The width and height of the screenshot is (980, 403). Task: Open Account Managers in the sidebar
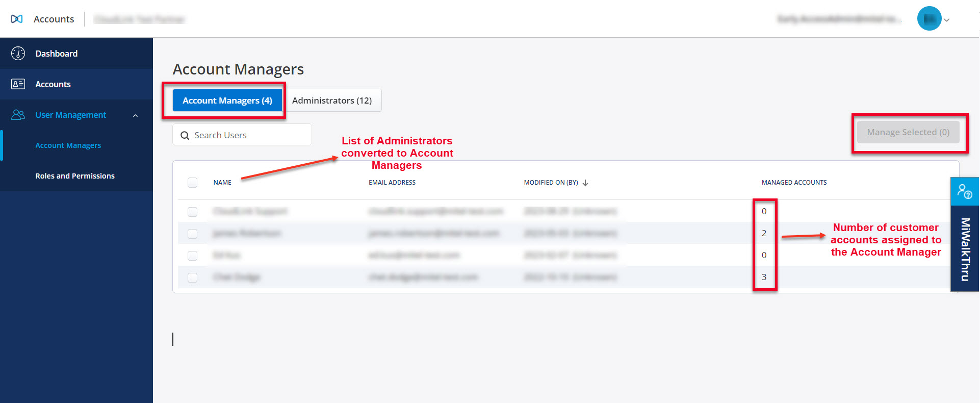[x=68, y=145]
